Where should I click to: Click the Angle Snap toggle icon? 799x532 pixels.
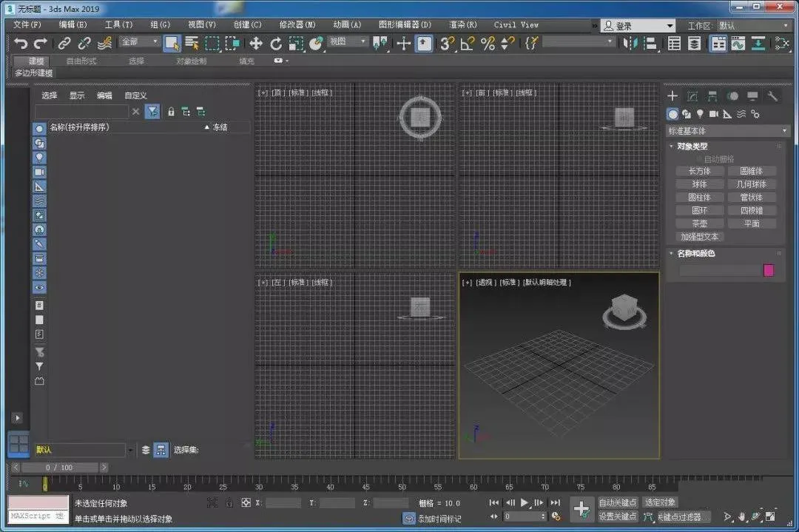(467, 44)
